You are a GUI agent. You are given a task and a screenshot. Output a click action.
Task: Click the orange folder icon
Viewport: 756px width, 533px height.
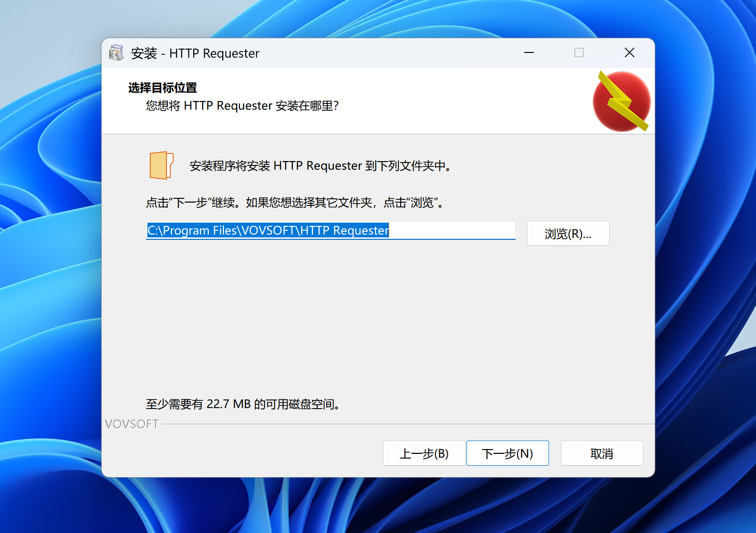(161, 165)
